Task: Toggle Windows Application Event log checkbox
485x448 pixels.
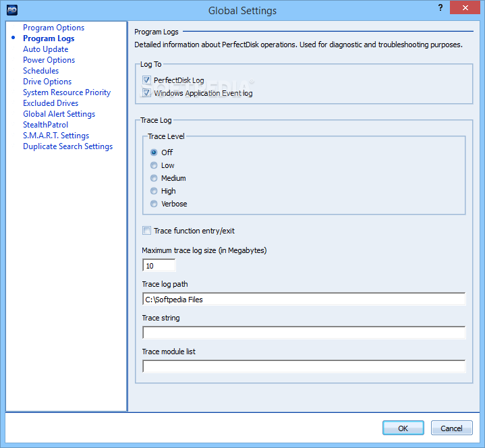Action: click(x=146, y=93)
